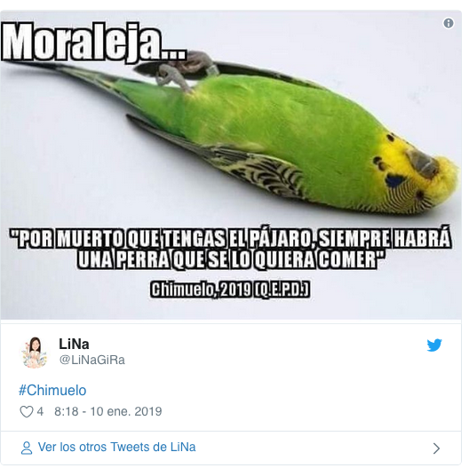The width and height of the screenshot is (469, 476).
Task: Click the parakeet's yellow head
Action: pos(422,170)
